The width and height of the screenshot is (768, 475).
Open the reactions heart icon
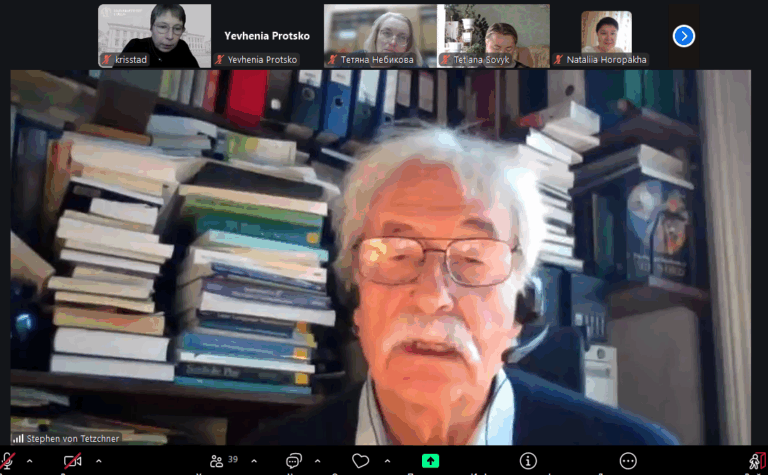[361, 461]
